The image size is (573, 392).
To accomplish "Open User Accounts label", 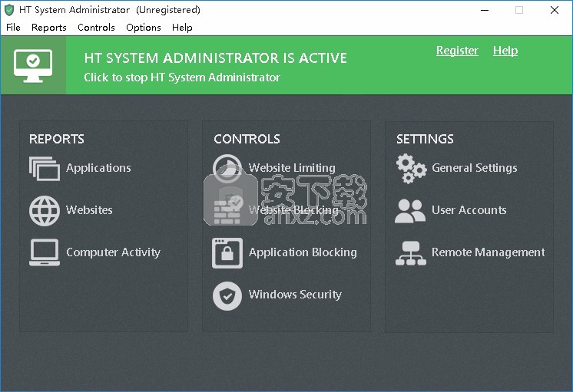I will (x=469, y=210).
